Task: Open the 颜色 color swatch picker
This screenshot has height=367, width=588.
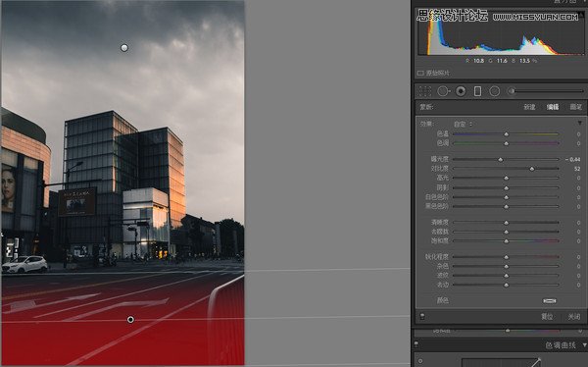Action: (x=550, y=300)
